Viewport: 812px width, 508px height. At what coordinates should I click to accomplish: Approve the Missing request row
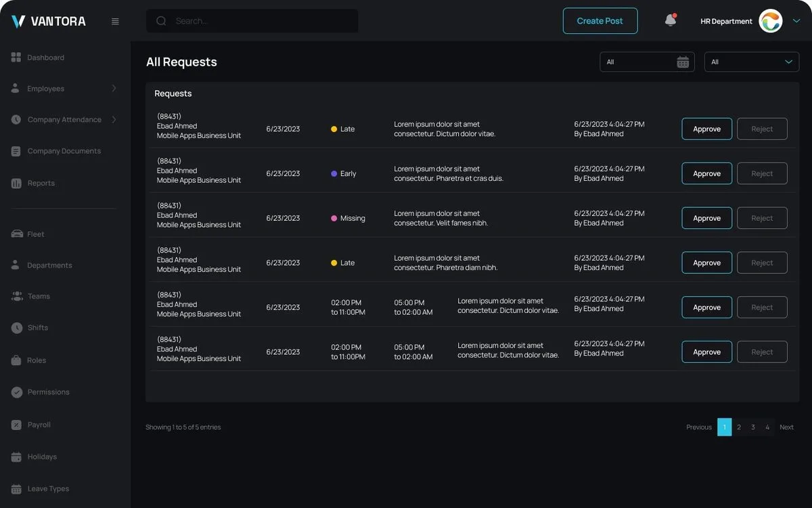click(x=707, y=218)
